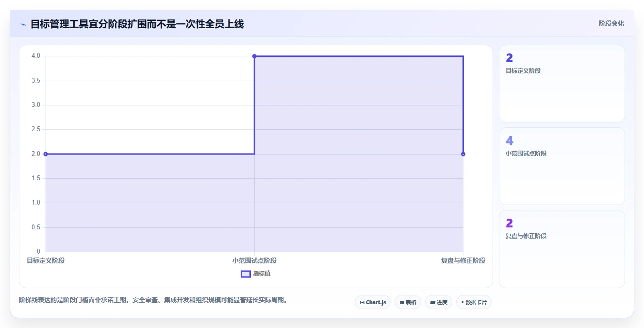Image resolution: width=644 pixels, height=328 pixels.
Task: Click the y-axis value 2.0
Action: point(36,154)
